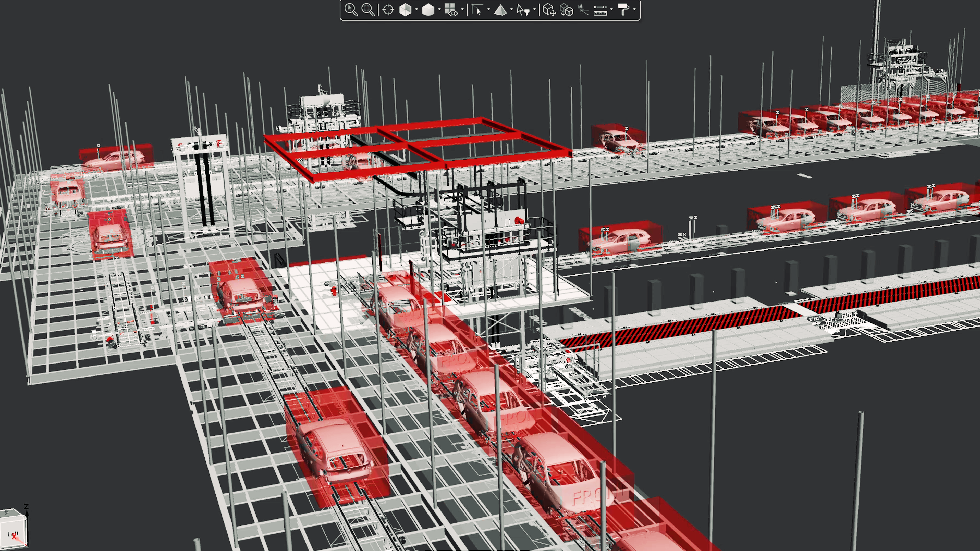The width and height of the screenshot is (980, 551).
Task: Click the relocate objects cubes icon
Action: point(567,9)
